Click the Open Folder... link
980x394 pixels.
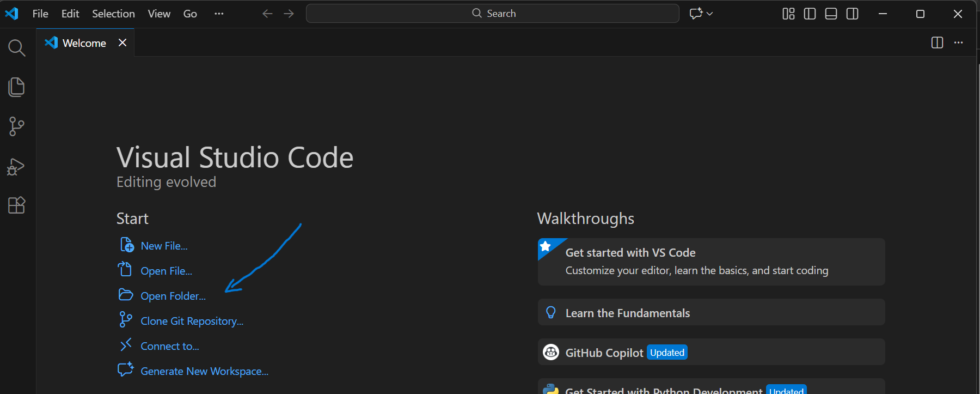173,296
